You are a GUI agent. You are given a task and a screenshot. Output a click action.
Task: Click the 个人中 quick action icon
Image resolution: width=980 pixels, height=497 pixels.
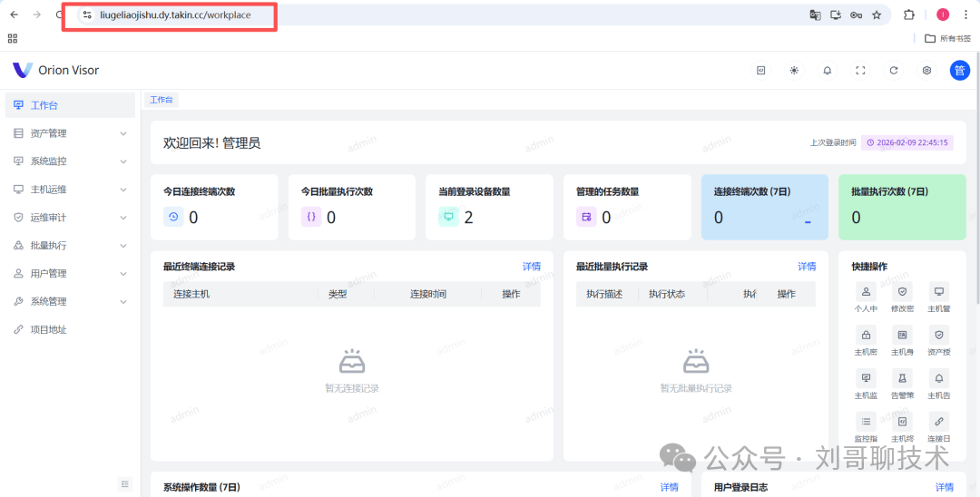coord(866,292)
